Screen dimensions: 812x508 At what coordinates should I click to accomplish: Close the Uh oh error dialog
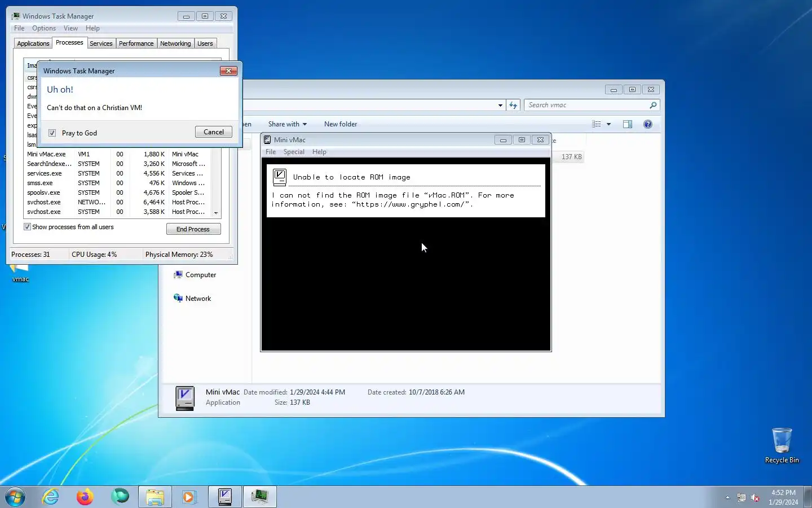click(228, 71)
